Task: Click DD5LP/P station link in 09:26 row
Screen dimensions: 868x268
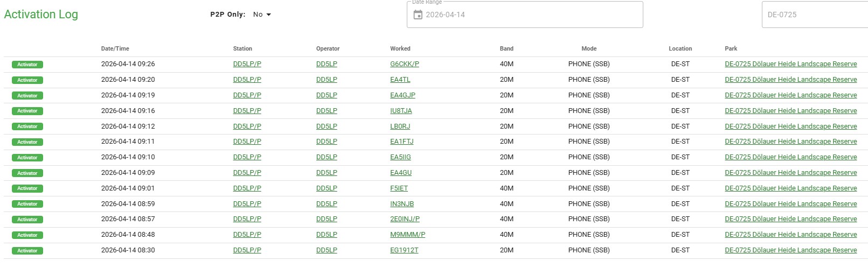Action: pos(247,64)
